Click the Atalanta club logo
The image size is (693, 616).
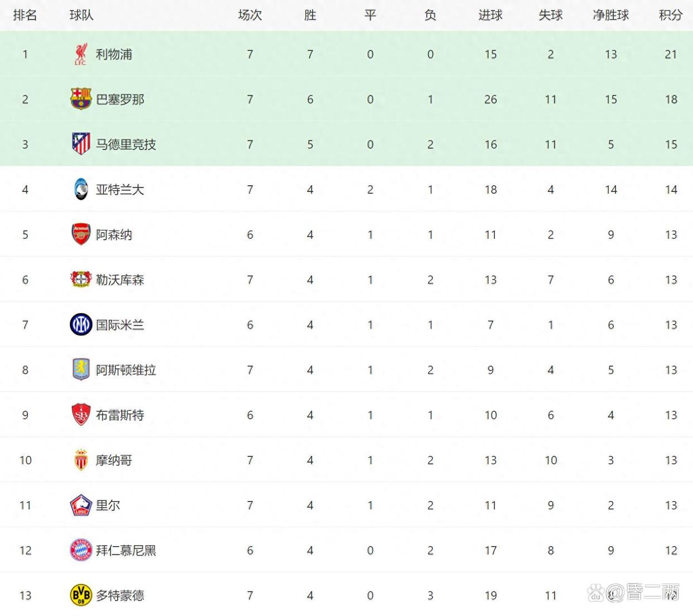[81, 189]
